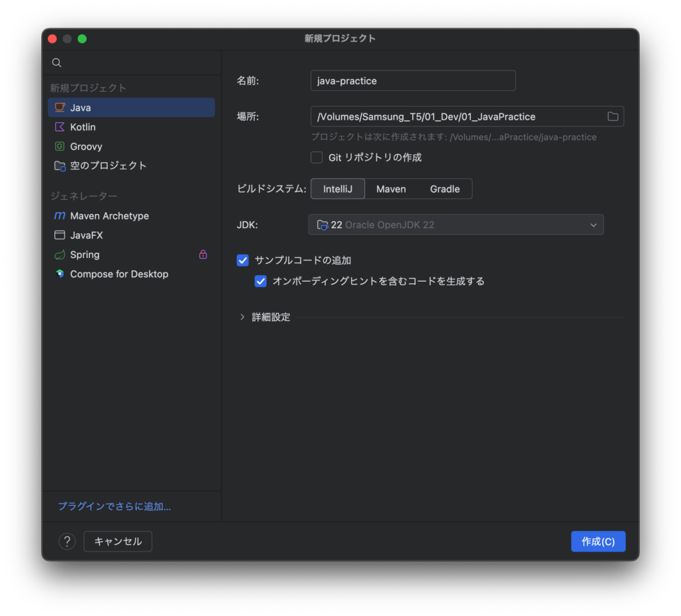Disable サンプルコードの追加 checkbox

[x=242, y=260]
